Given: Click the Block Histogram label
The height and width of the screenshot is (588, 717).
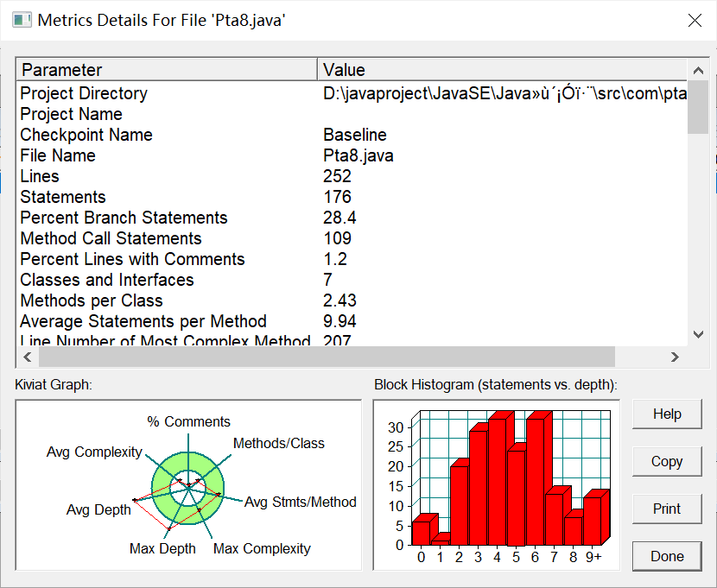Looking at the screenshot, I should 496,385.
